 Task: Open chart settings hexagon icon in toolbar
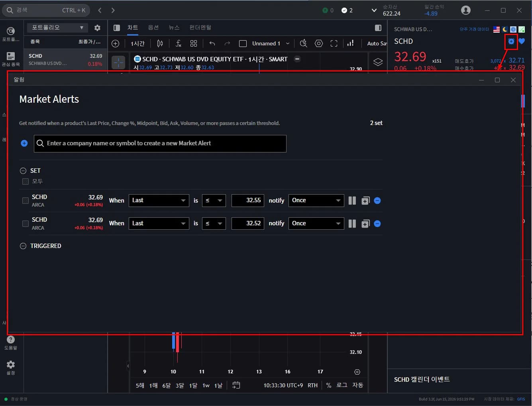point(319,43)
